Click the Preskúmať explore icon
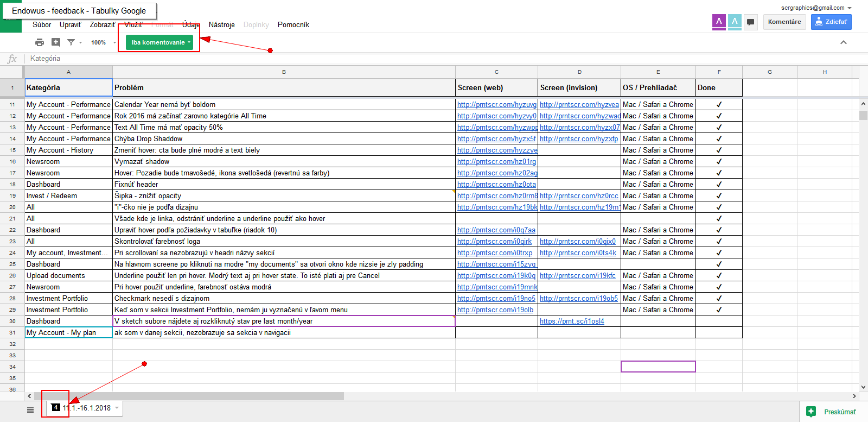This screenshot has width=868, height=423. 811,412
